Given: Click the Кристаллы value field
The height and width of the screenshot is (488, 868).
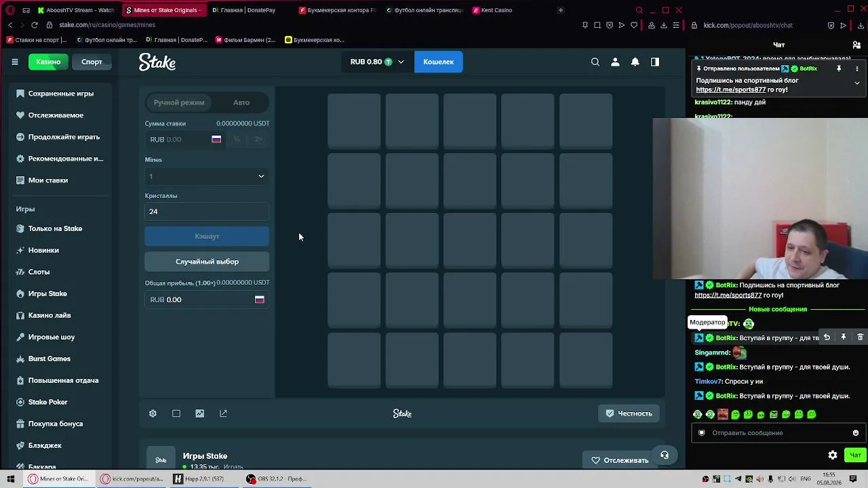Looking at the screenshot, I should [x=207, y=211].
